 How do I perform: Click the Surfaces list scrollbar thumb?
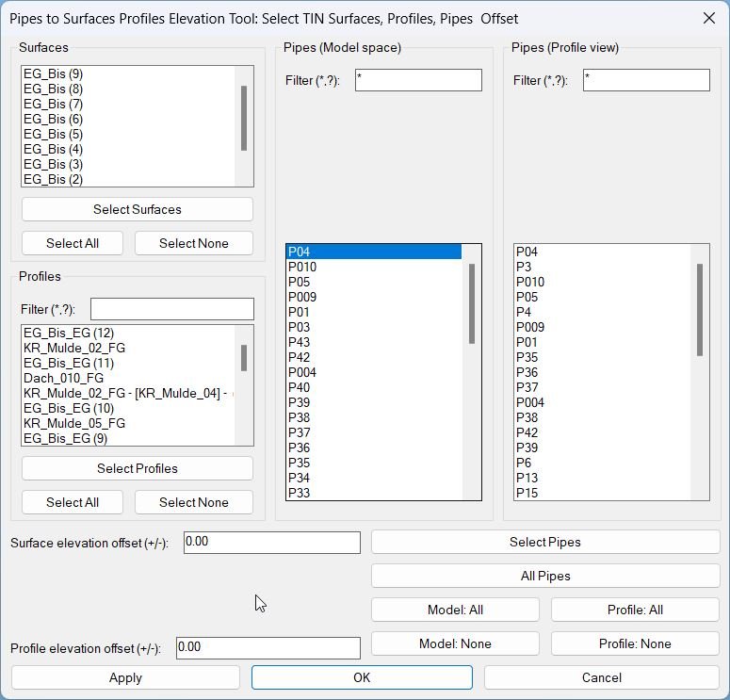tap(243, 119)
